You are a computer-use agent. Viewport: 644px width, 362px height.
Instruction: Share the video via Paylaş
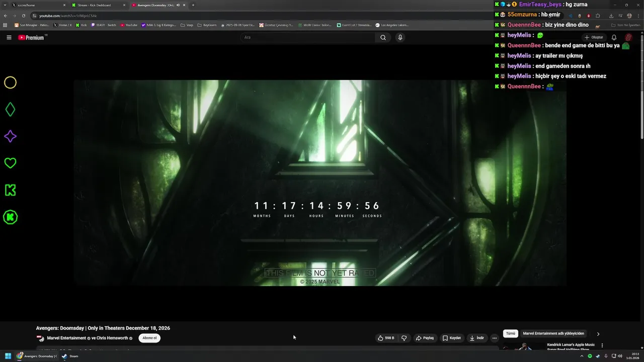(x=425, y=338)
